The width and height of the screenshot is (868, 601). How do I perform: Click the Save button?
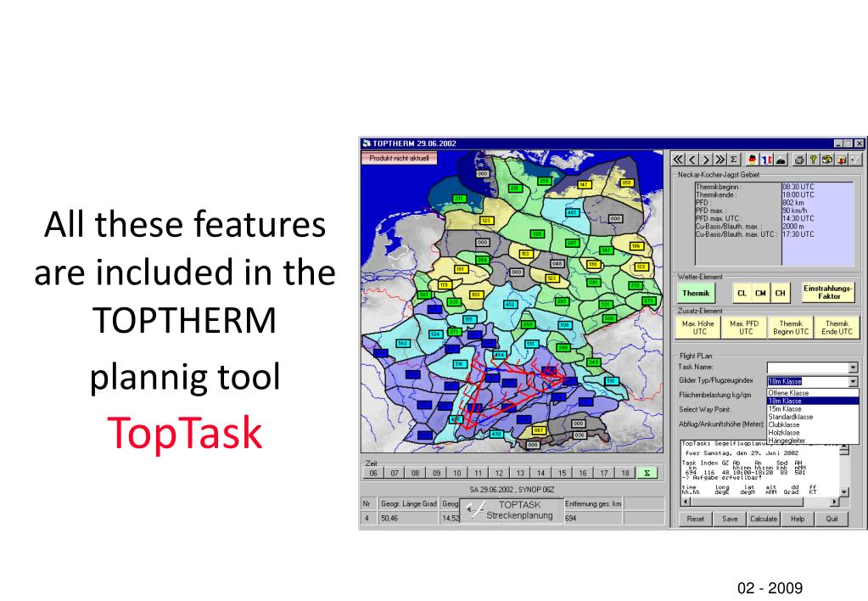pos(731,519)
